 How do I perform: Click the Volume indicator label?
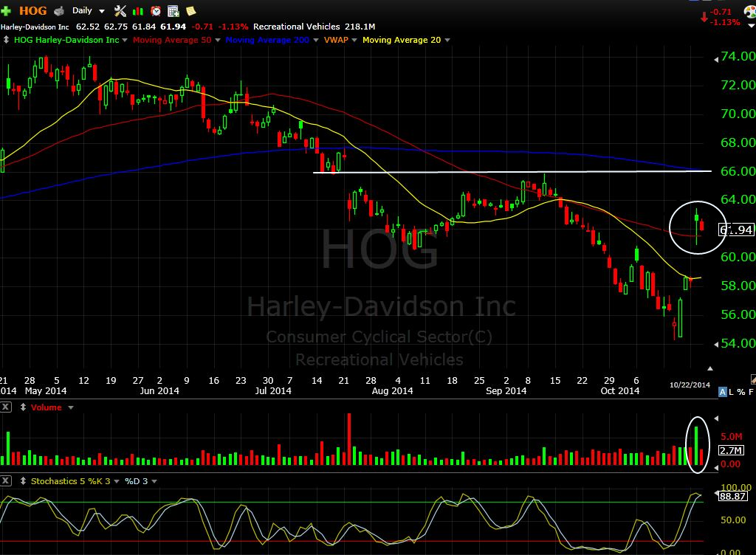47,407
